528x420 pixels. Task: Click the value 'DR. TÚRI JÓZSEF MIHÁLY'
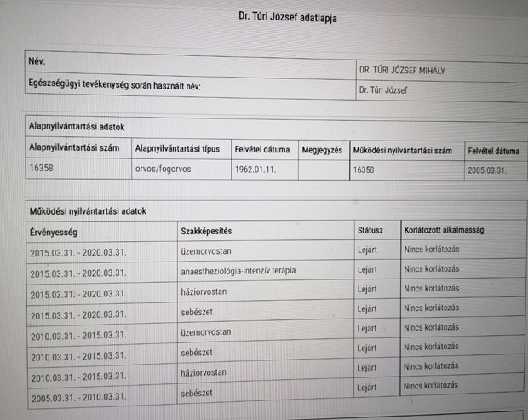pyautogui.click(x=402, y=71)
